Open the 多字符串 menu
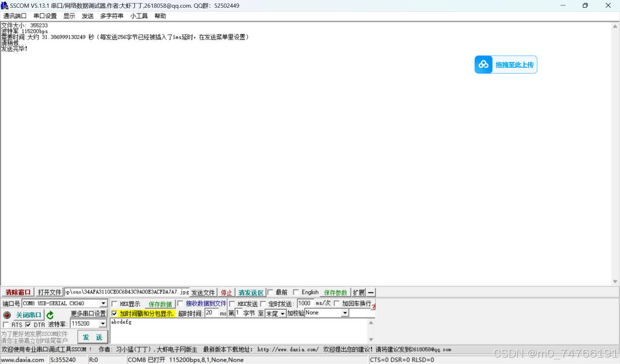The width and height of the screenshot is (620, 364). 112,16
